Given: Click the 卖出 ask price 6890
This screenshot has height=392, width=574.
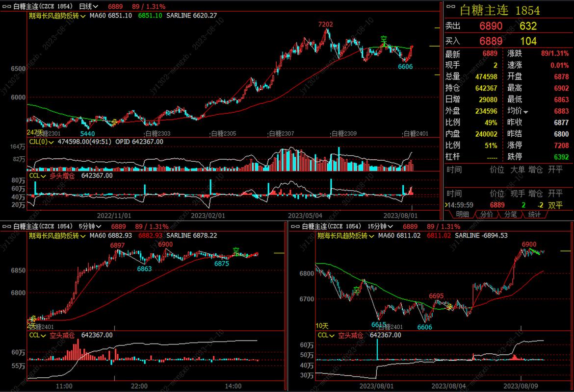Looking at the screenshot, I should tap(491, 26).
